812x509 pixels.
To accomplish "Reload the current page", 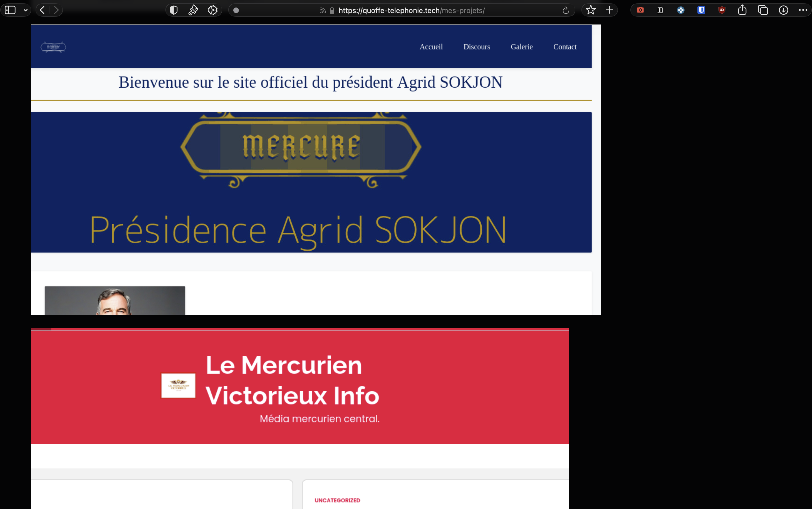I will coord(566,11).
